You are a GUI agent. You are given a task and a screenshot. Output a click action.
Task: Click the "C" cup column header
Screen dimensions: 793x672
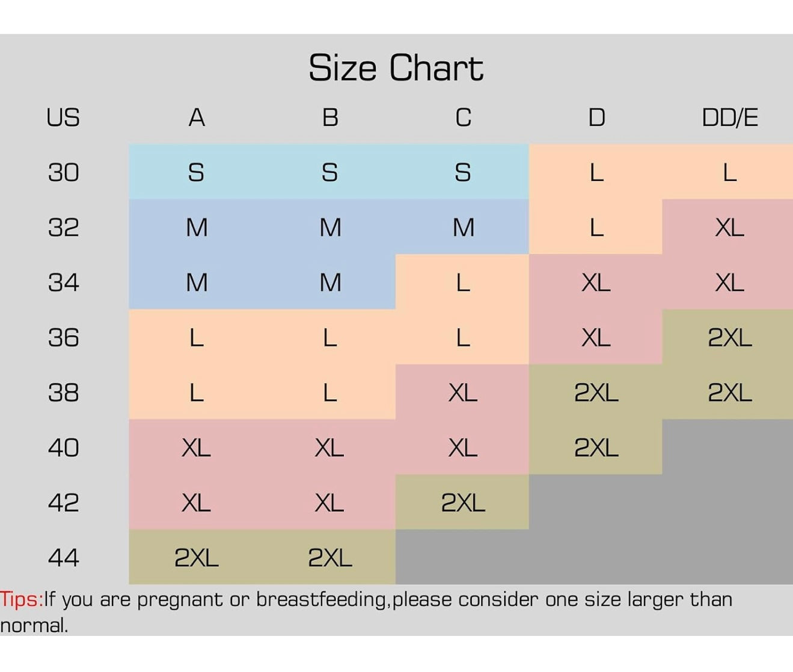pos(463,117)
